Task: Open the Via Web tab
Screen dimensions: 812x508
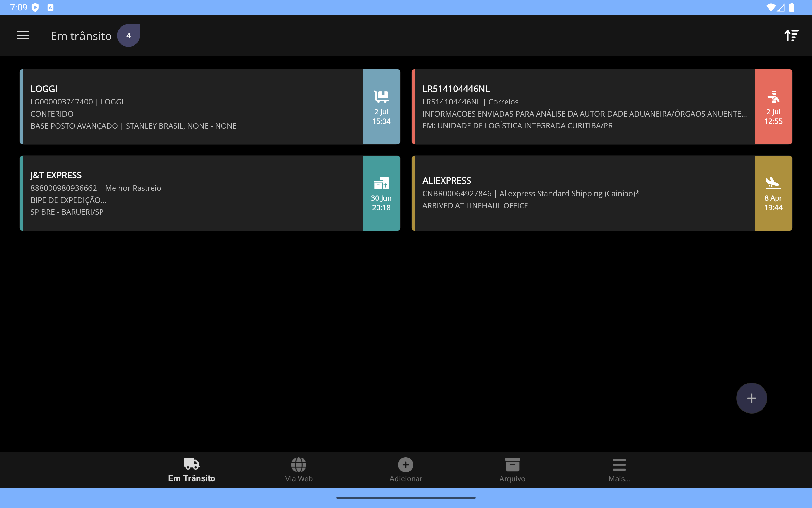Action: (298, 470)
